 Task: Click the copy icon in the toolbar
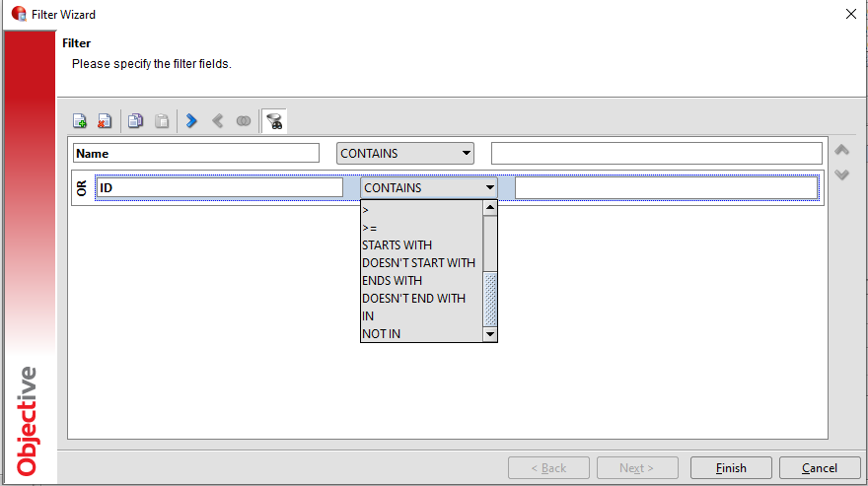(135, 121)
